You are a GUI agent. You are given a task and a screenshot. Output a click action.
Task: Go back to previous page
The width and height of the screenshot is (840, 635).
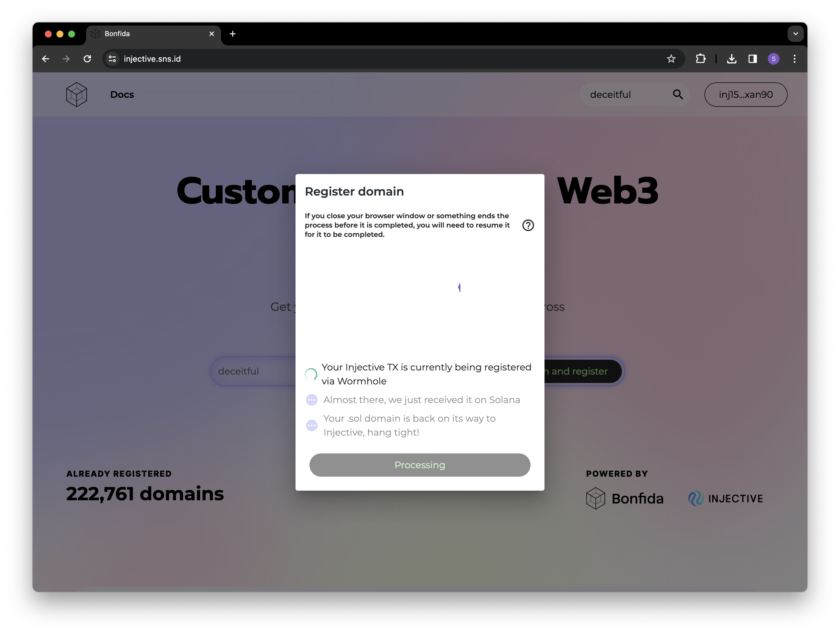(x=46, y=59)
